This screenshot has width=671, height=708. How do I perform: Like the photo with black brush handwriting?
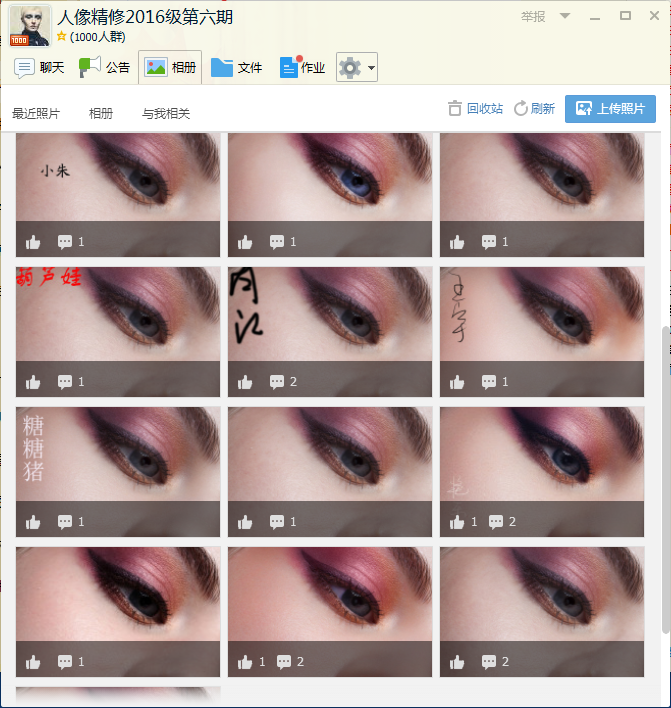pyautogui.click(x=245, y=382)
